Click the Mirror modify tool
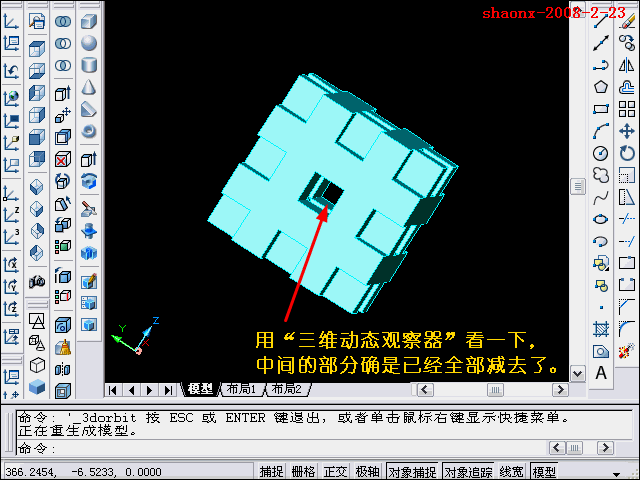Screen dimensions: 640x480 point(627,65)
